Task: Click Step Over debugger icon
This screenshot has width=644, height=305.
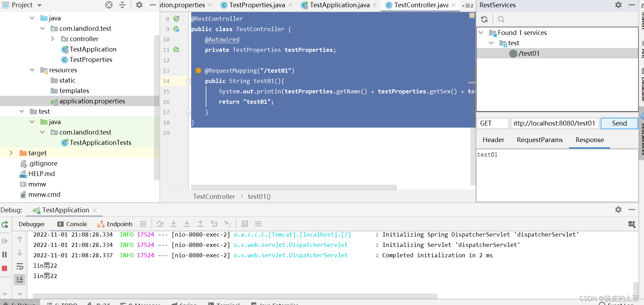Action: click(x=160, y=224)
